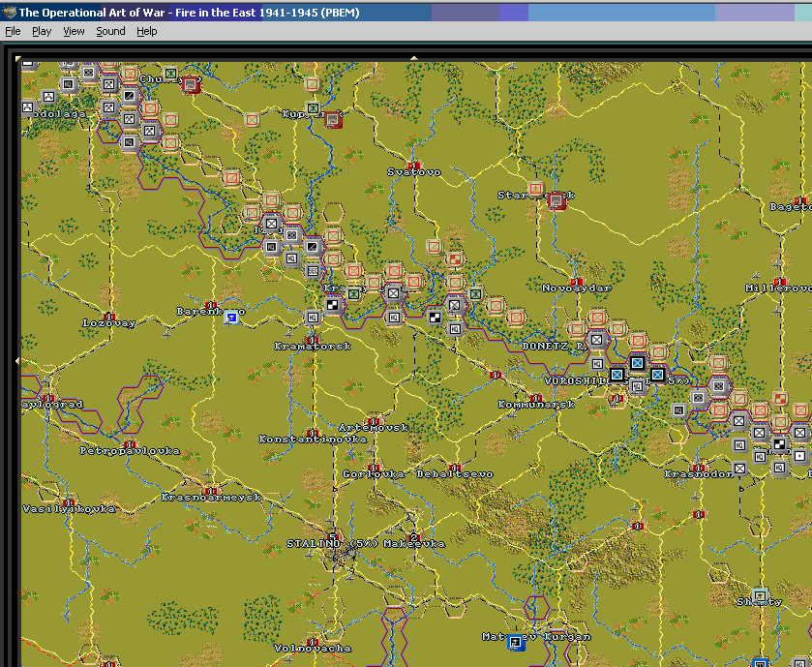Click the objective flag above Krasnoarmeysk
812x667 pixels.
(x=211, y=491)
